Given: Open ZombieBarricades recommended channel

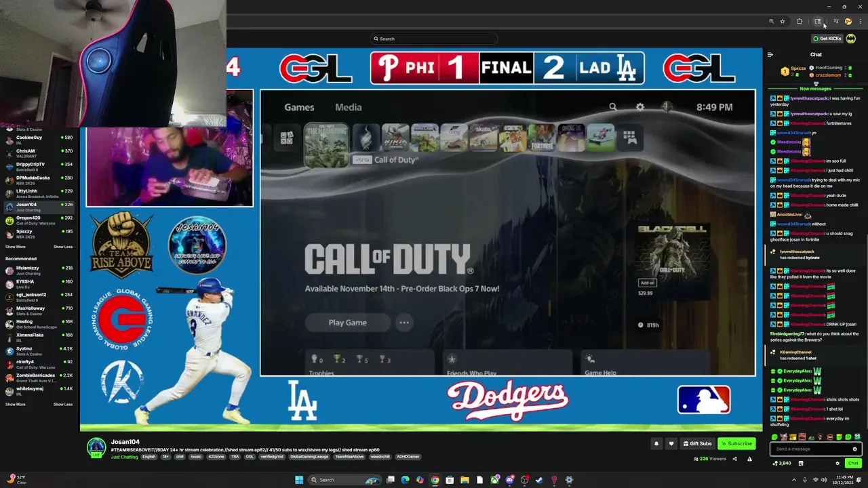Looking at the screenshot, I should 39,378.
